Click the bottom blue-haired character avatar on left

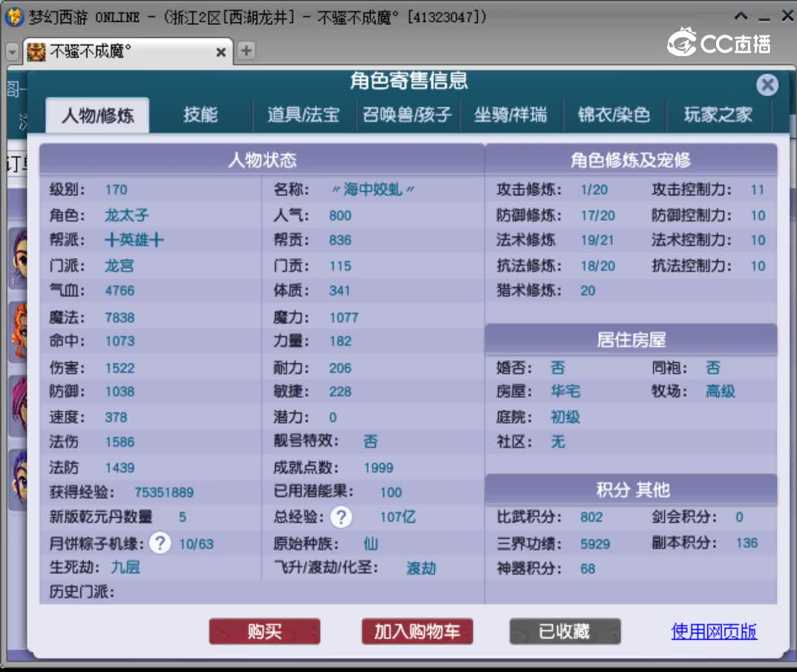point(19,480)
